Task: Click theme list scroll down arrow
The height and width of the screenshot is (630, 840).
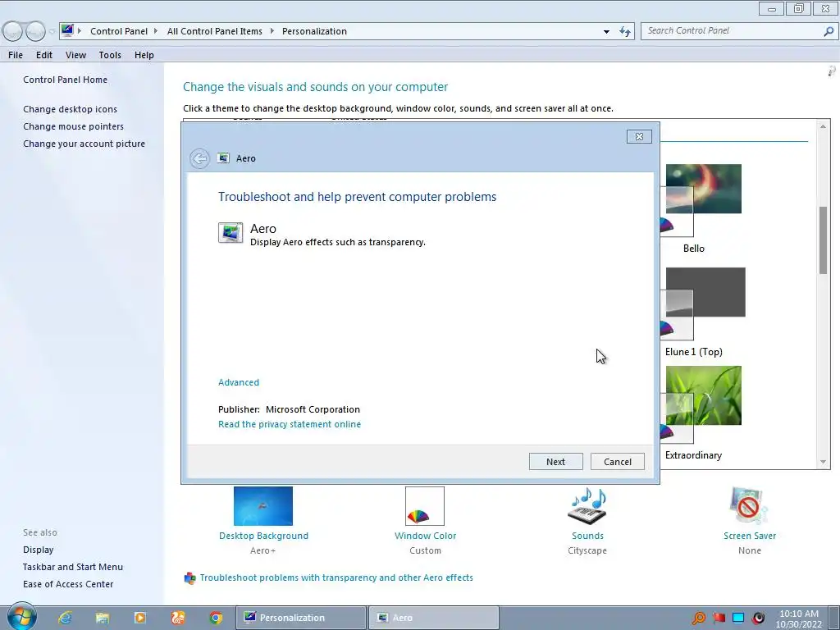Action: pos(823,462)
